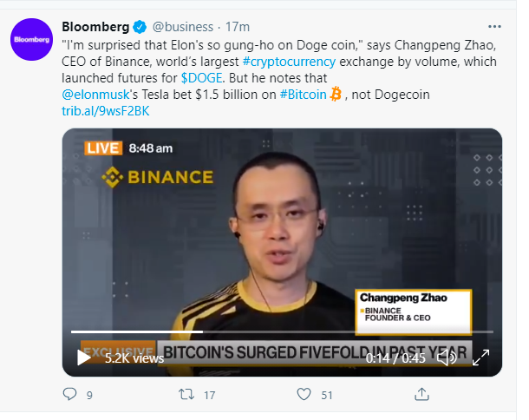Open the #cryptocurrency hashtag link
Screen dimensions: 529x420
(x=289, y=62)
